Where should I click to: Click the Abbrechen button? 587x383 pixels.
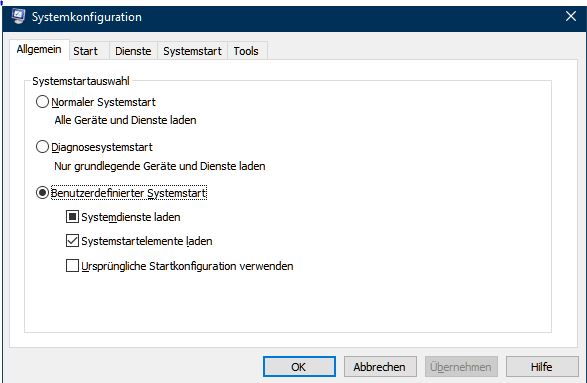[x=380, y=367]
